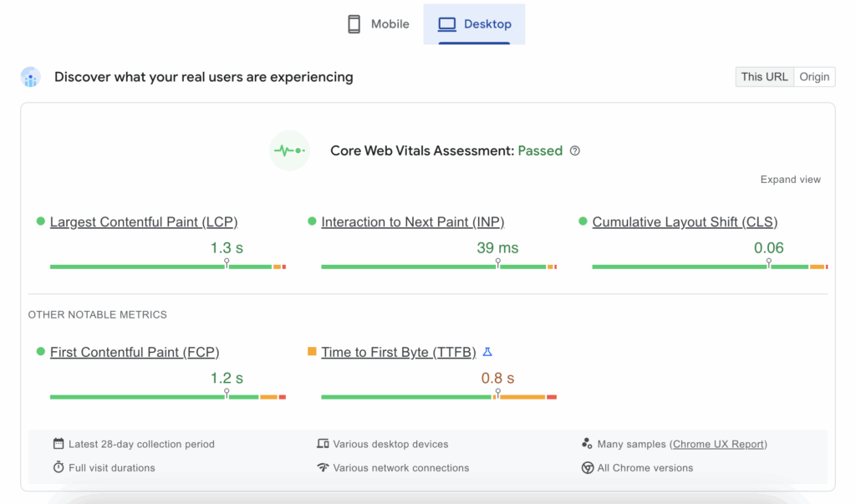Open the Interaction to Next Paint (INP) link

[x=412, y=222]
